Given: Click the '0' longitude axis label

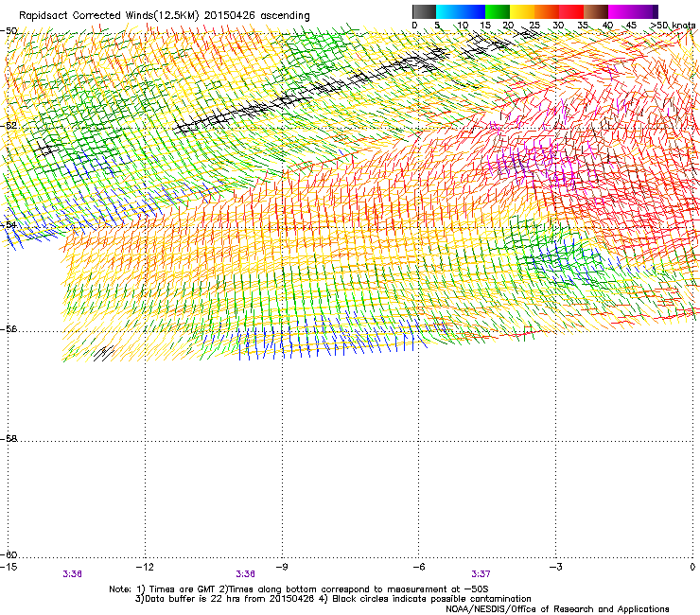Looking at the screenshot, I should [x=692, y=567].
